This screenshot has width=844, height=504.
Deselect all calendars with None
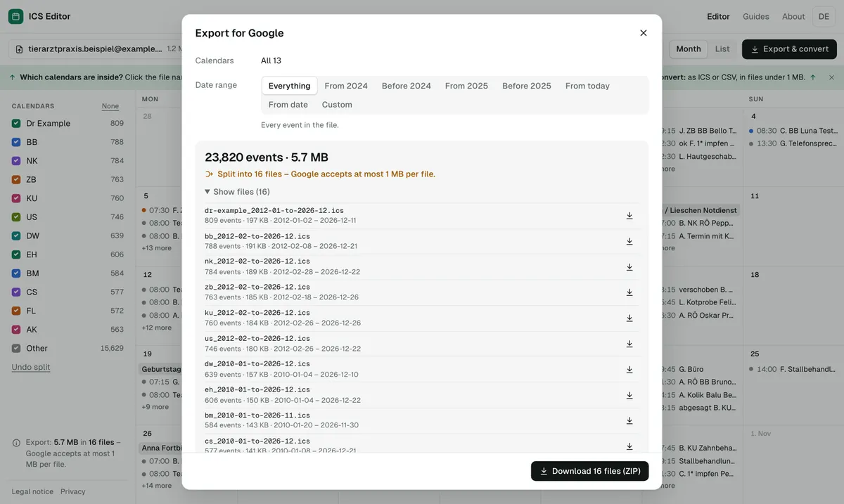[x=110, y=106]
